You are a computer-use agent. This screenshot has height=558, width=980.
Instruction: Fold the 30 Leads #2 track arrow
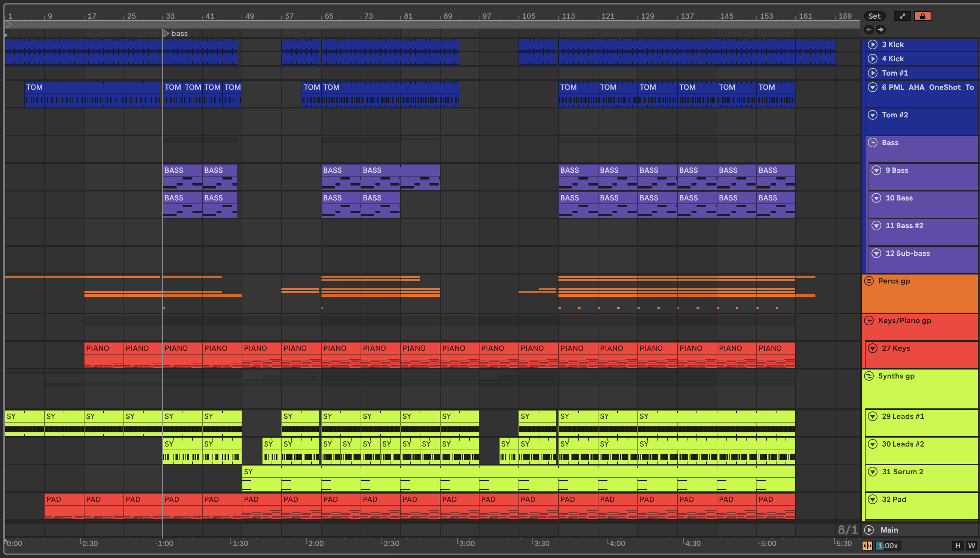point(873,444)
